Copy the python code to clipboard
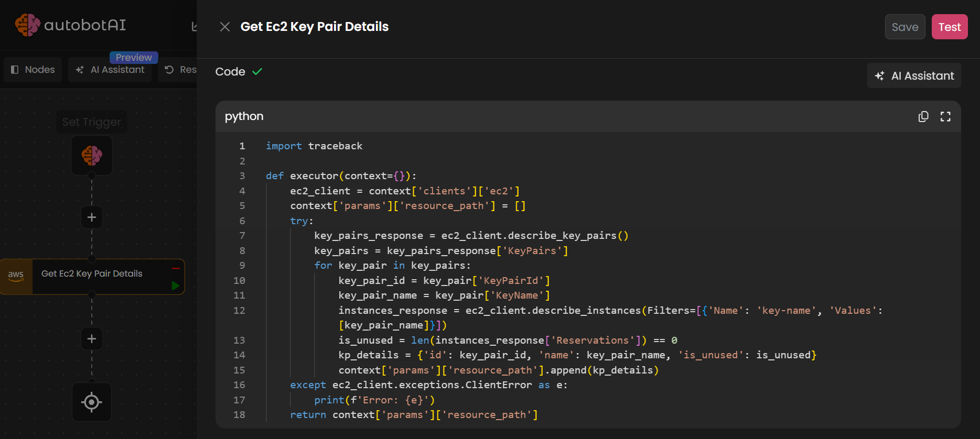 923,116
